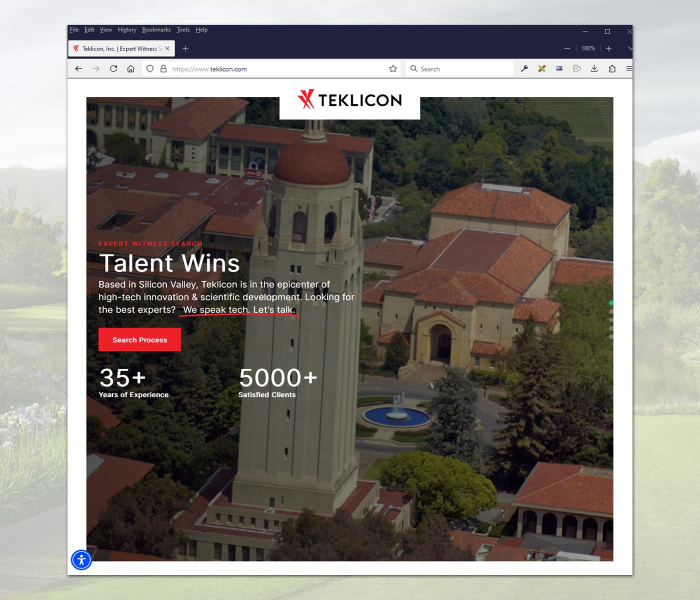Open the browser home page
This screenshot has width=700, height=600.
(130, 69)
